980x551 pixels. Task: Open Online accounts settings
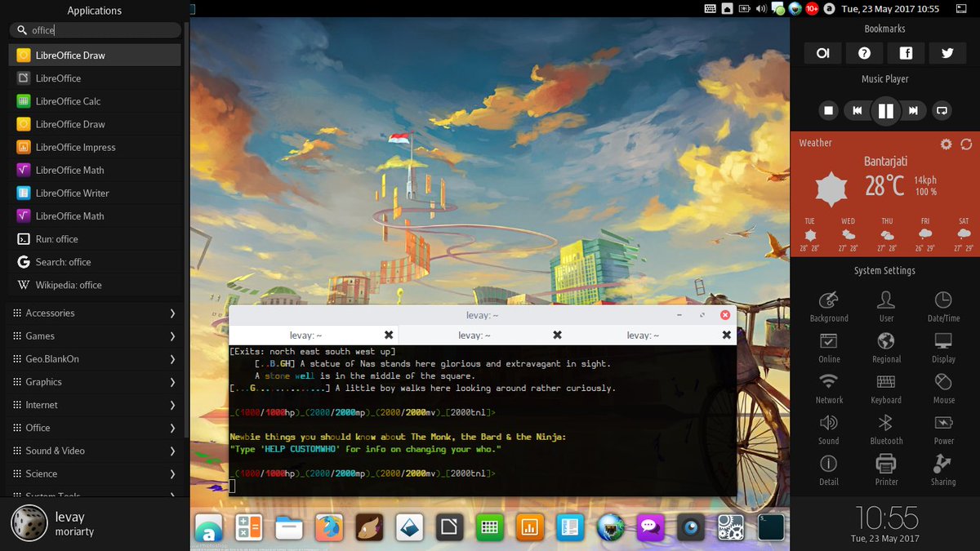pyautogui.click(x=829, y=347)
